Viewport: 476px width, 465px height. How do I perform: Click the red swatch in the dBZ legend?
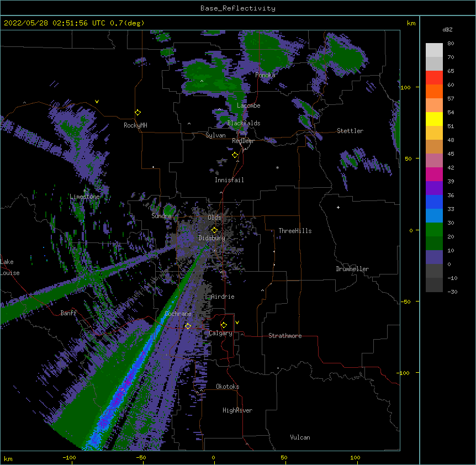[434, 77]
